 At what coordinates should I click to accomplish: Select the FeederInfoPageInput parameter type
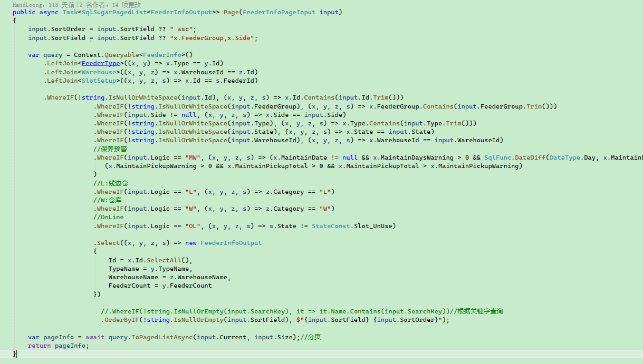(x=280, y=12)
